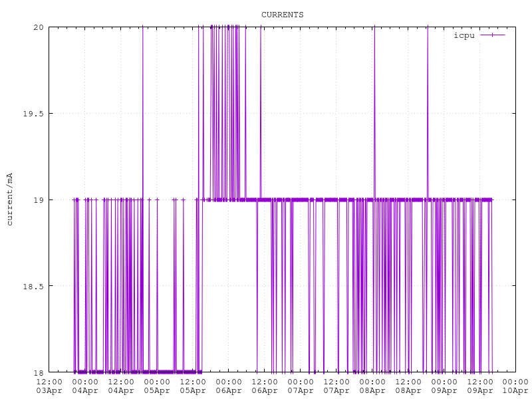Click the current/mA y-axis label
Image resolution: width=532 pixels, height=399 pixels.
click(x=9, y=199)
